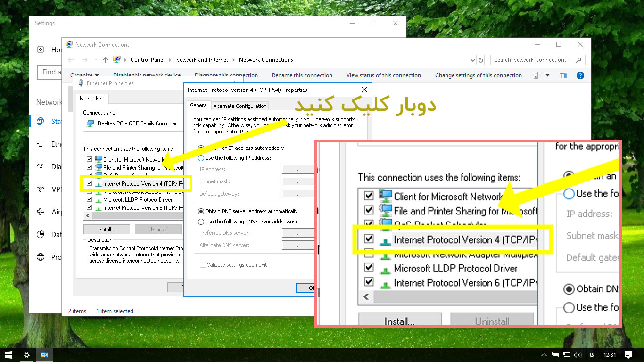Click the Home gear icon in Settings
The height and width of the screenshot is (362, 644).
[41, 50]
